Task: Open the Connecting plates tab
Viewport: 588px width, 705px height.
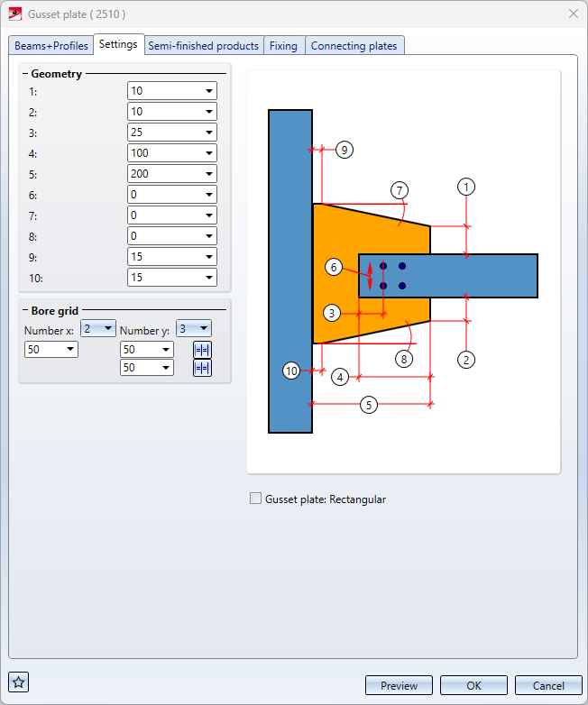Action: click(x=354, y=46)
